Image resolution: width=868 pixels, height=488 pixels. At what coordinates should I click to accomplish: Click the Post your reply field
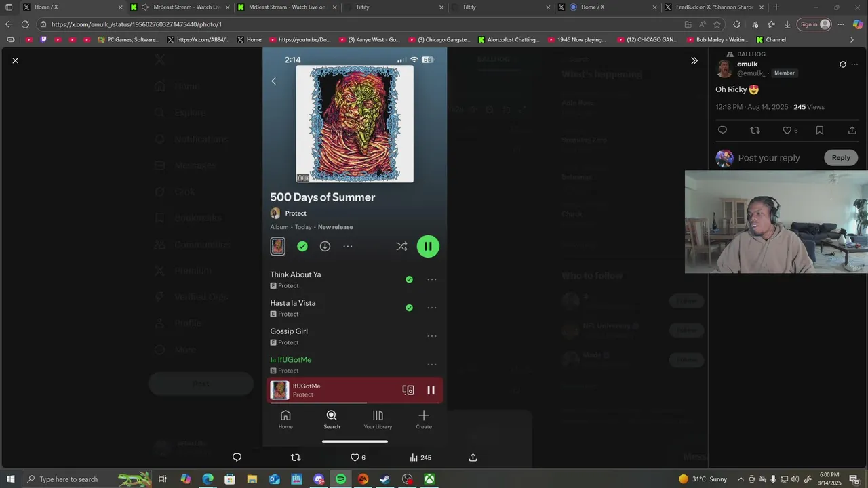click(769, 158)
